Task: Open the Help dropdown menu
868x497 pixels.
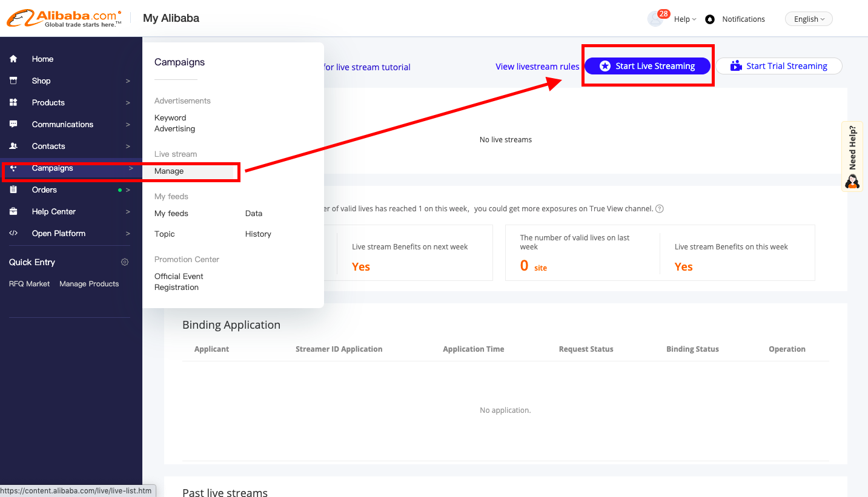Action: pyautogui.click(x=685, y=19)
